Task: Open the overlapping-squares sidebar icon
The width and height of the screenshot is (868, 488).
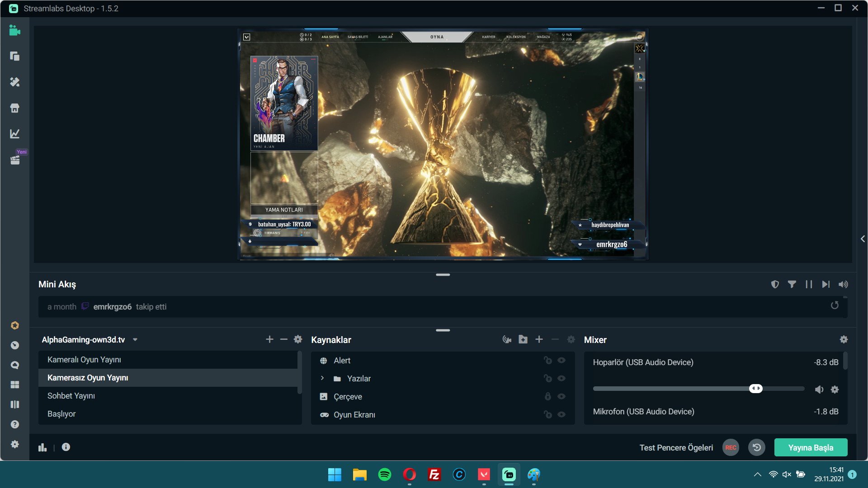Action: click(x=15, y=56)
